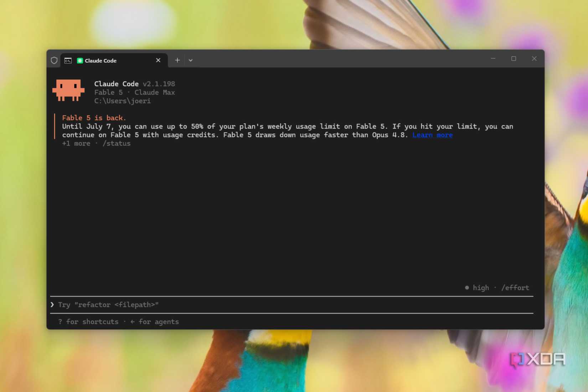Screen dimensions: 588x392
Task: Click the "+1 more" text
Action: coord(76,143)
